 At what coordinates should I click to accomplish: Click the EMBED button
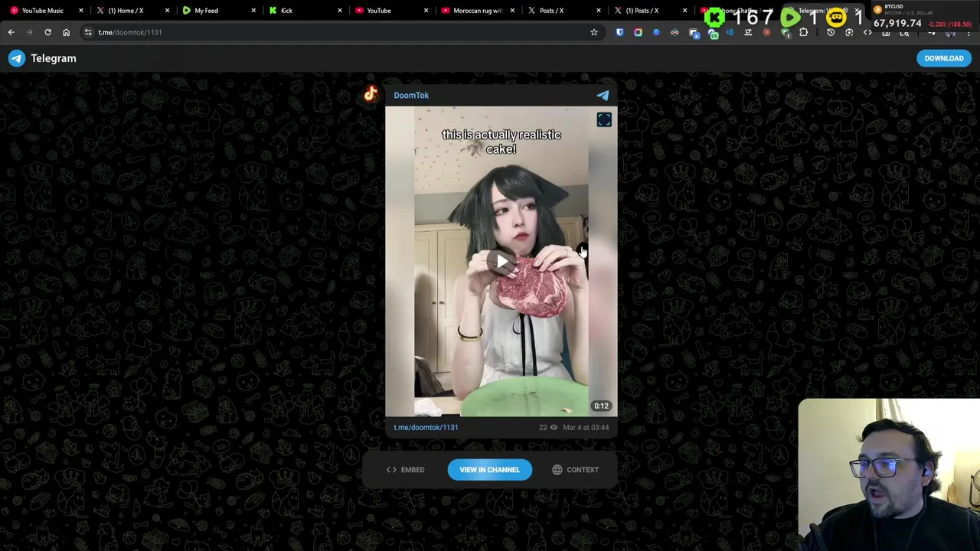(405, 470)
